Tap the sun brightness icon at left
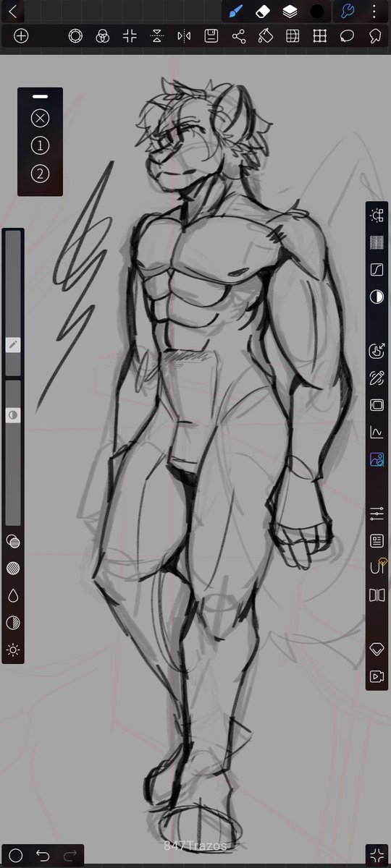Viewport: 391px width, 868px height. pyautogui.click(x=12, y=650)
